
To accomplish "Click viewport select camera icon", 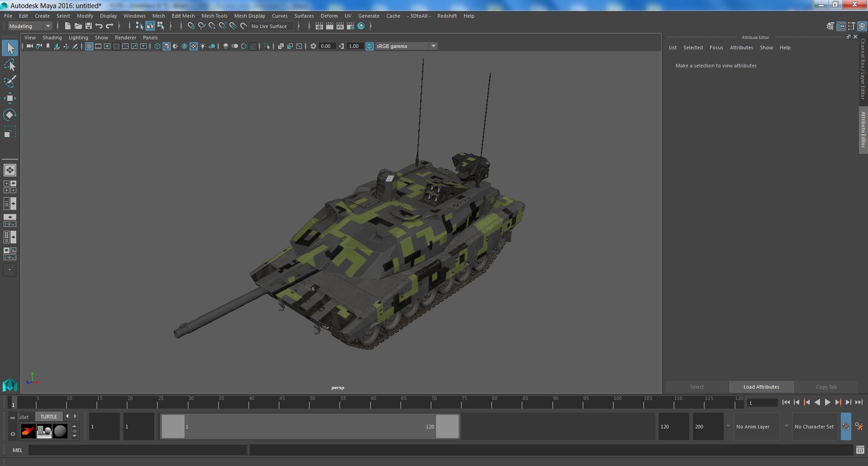I will click(29, 46).
